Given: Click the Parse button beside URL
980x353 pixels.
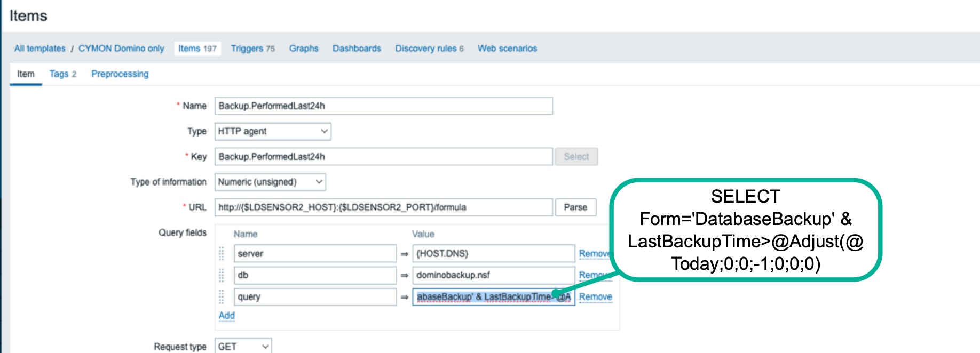Looking at the screenshot, I should click(x=575, y=207).
